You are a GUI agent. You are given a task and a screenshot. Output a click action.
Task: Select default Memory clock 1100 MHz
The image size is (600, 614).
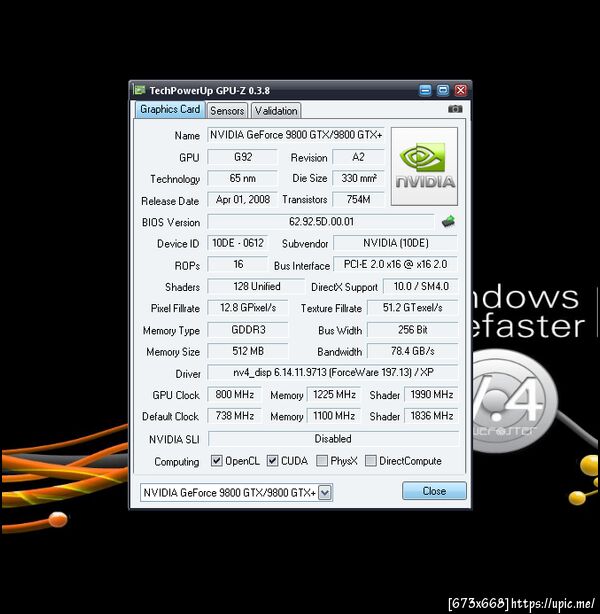[334, 415]
